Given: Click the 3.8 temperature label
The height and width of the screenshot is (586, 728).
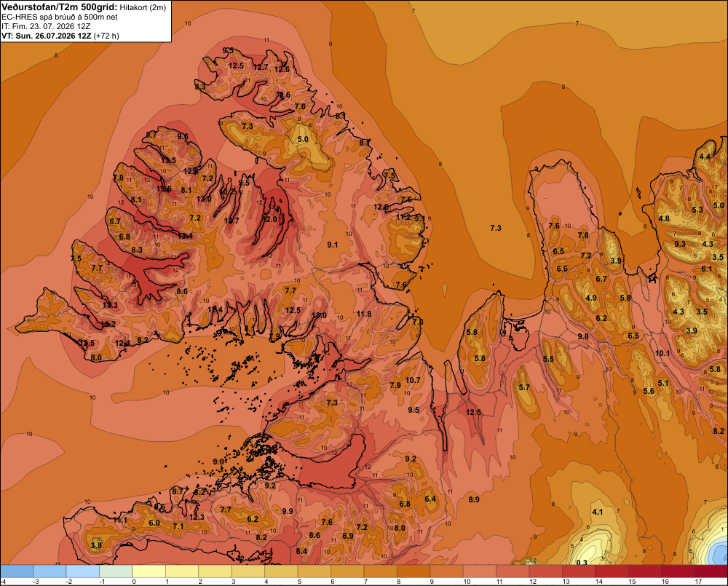Looking at the screenshot, I should [96, 545].
